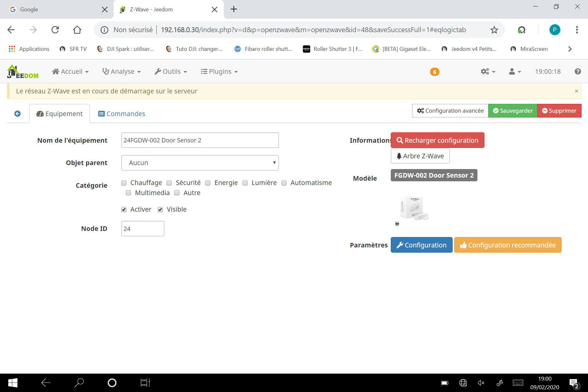Expand the Plugins menu
The image size is (588, 392).
(x=219, y=72)
